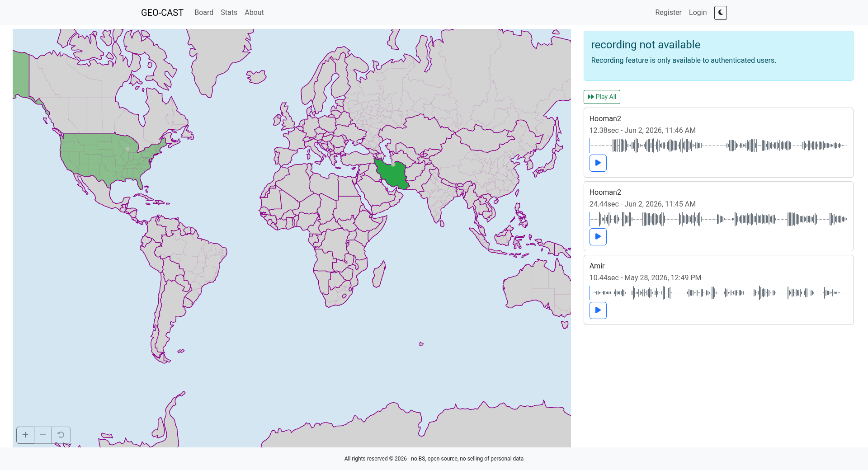
Task: Click the '12.38sec - Jun 2, 2026, 11:46 AM' text
Action: [x=642, y=131]
